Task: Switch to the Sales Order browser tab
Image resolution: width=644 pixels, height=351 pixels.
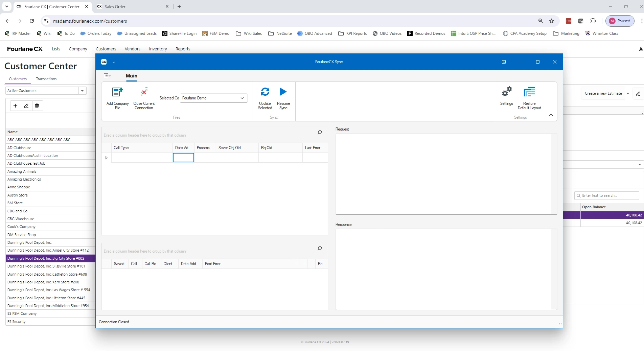Action: click(132, 6)
